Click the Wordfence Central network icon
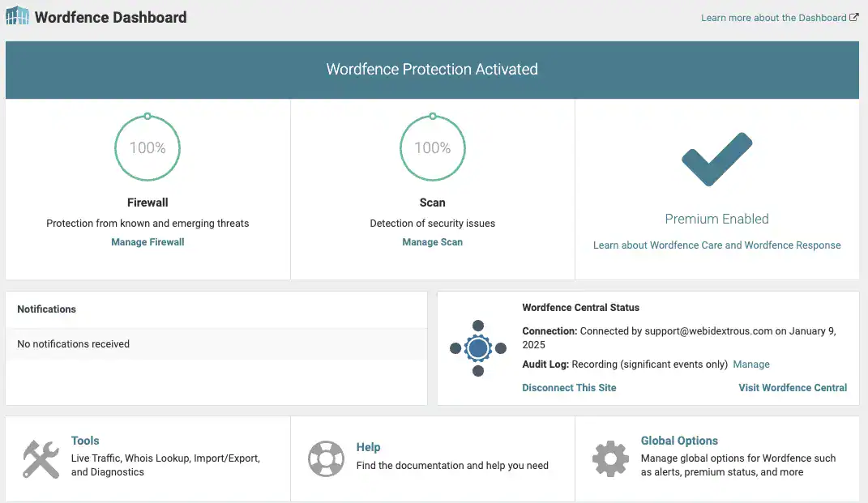The height and width of the screenshot is (503, 868). [478, 348]
